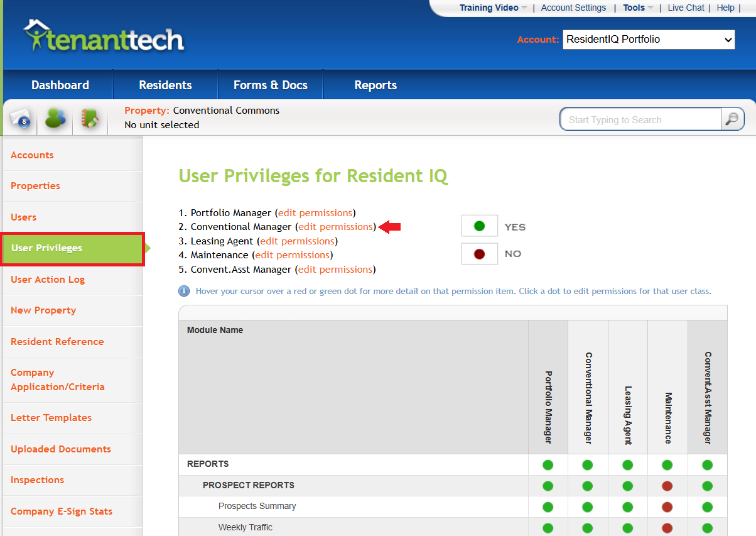
Task: Click the green YES legend dot
Action: [x=479, y=226]
